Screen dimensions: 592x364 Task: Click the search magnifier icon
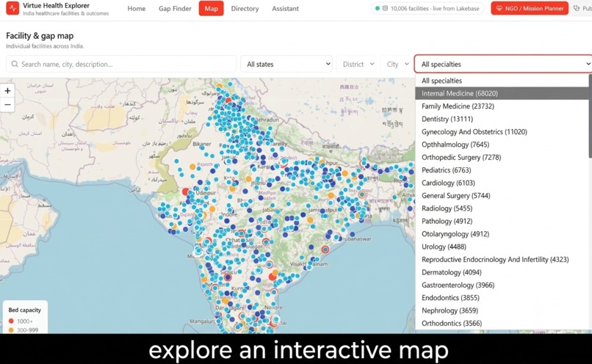click(x=15, y=64)
